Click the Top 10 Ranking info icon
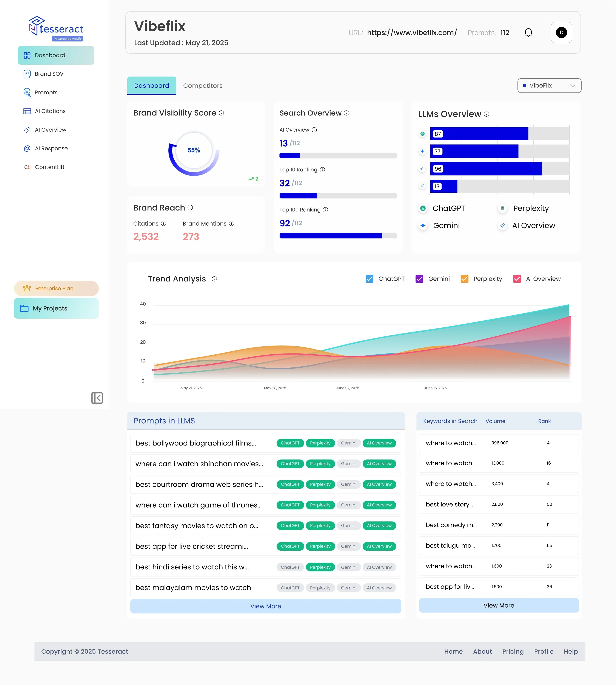616x685 pixels. click(x=322, y=170)
